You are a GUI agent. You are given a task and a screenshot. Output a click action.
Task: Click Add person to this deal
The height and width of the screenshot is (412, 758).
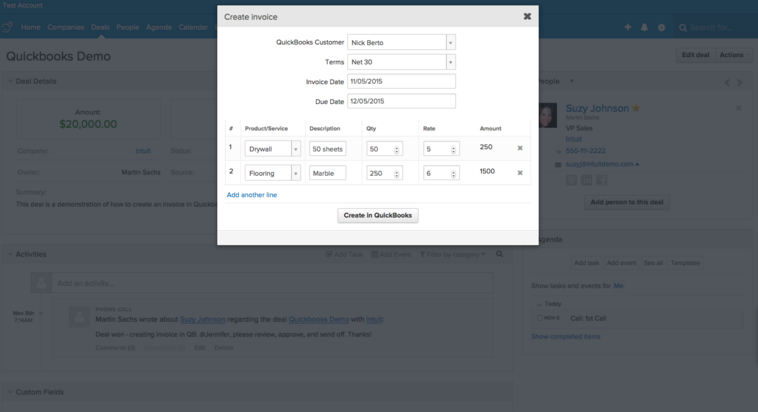(x=627, y=202)
